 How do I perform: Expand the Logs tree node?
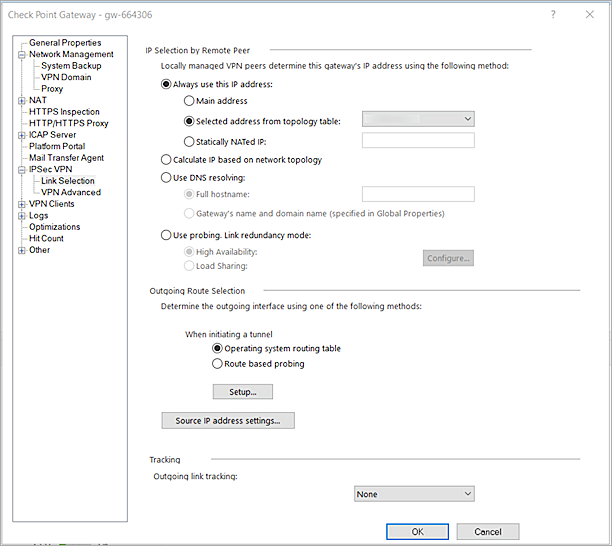coord(22,216)
